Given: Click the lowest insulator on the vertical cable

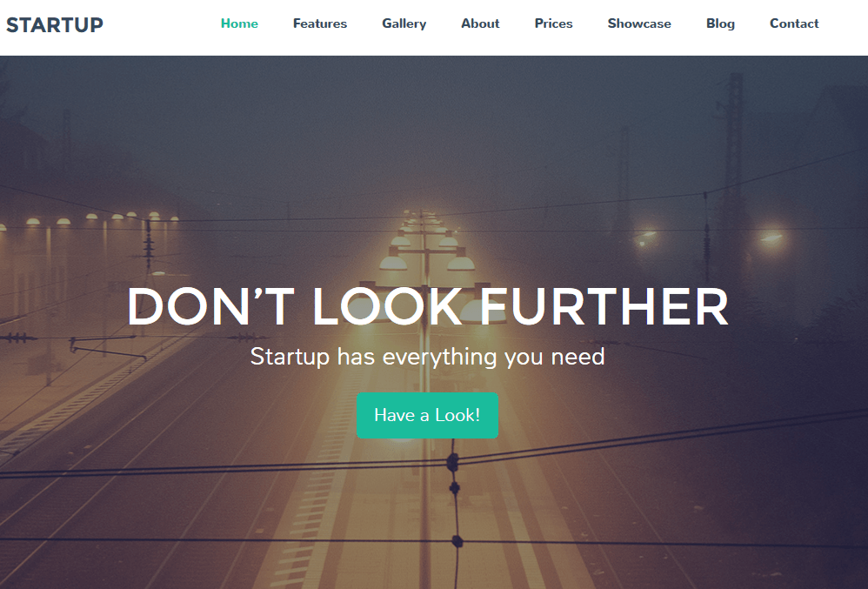Looking at the screenshot, I should pos(457,540).
